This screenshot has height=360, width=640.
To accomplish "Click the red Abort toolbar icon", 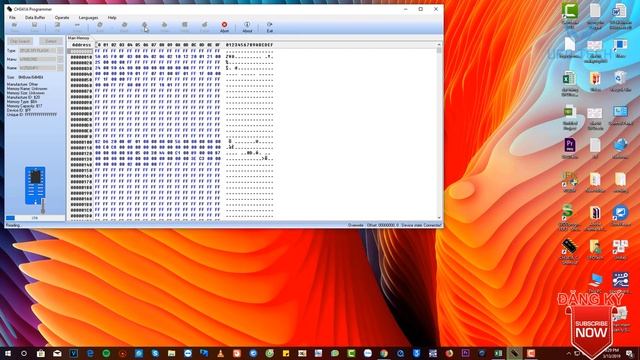I will pos(224,27).
